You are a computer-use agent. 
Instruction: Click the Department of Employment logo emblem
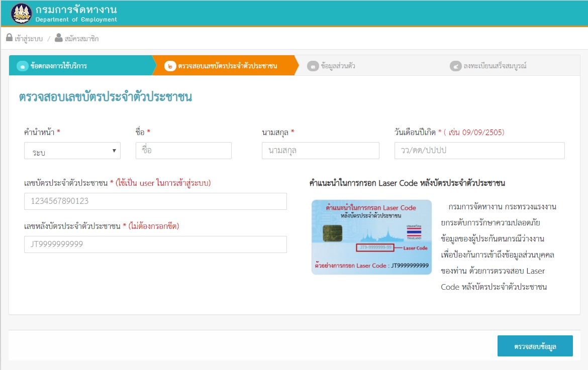click(x=22, y=14)
